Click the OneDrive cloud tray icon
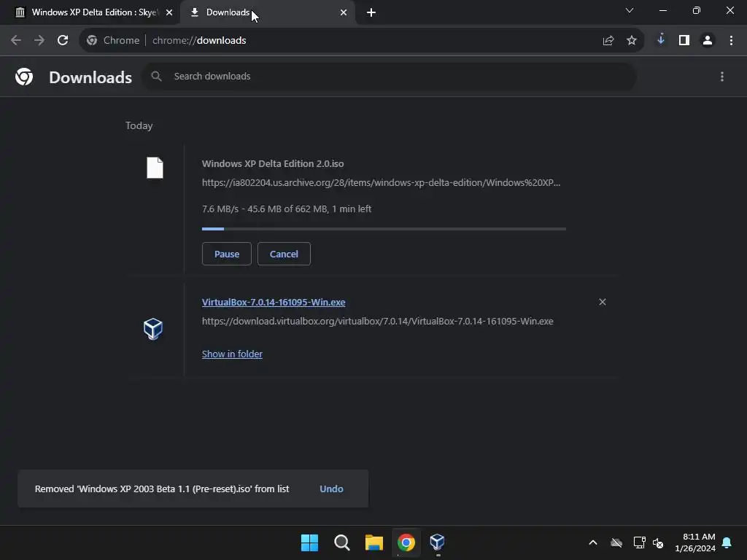Viewport: 747px width, 560px height. click(616, 542)
